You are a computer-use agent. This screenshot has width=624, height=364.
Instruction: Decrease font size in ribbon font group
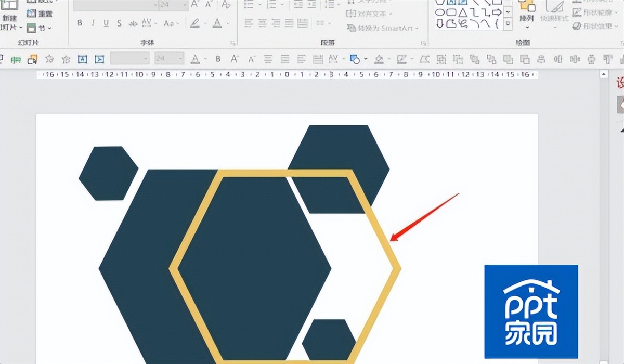[209, 4]
